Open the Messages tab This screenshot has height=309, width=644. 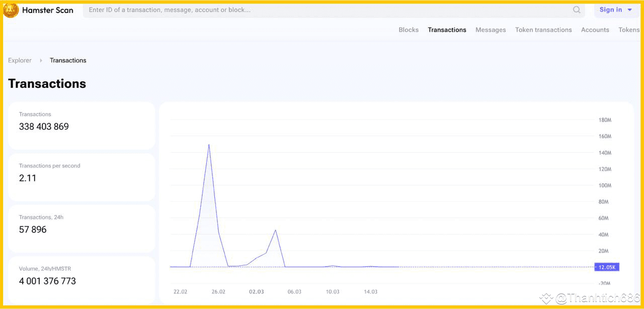(x=491, y=30)
